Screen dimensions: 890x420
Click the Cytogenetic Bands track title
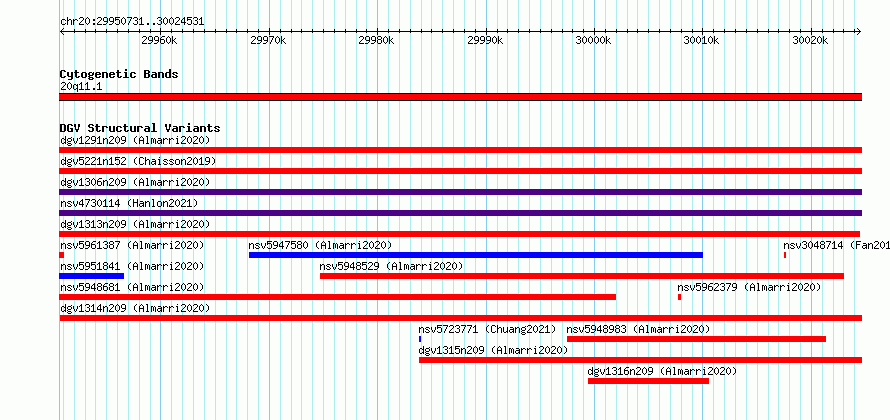119,74
